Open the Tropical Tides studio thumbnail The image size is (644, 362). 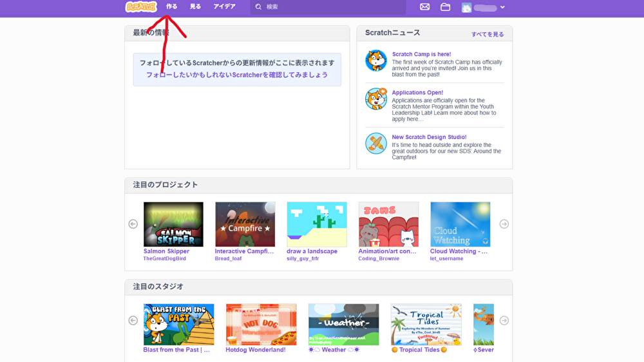[426, 325]
